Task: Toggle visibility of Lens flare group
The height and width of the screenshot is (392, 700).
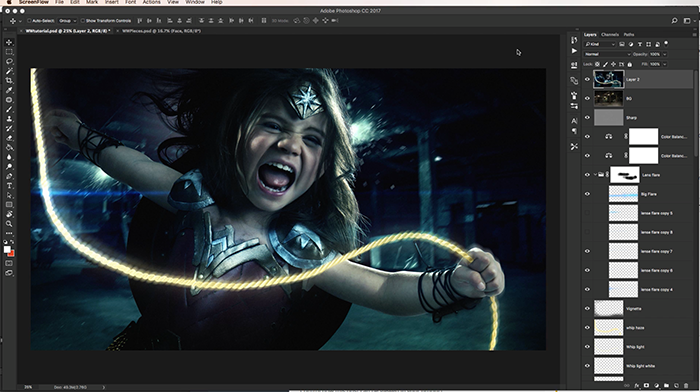Action: pyautogui.click(x=588, y=175)
